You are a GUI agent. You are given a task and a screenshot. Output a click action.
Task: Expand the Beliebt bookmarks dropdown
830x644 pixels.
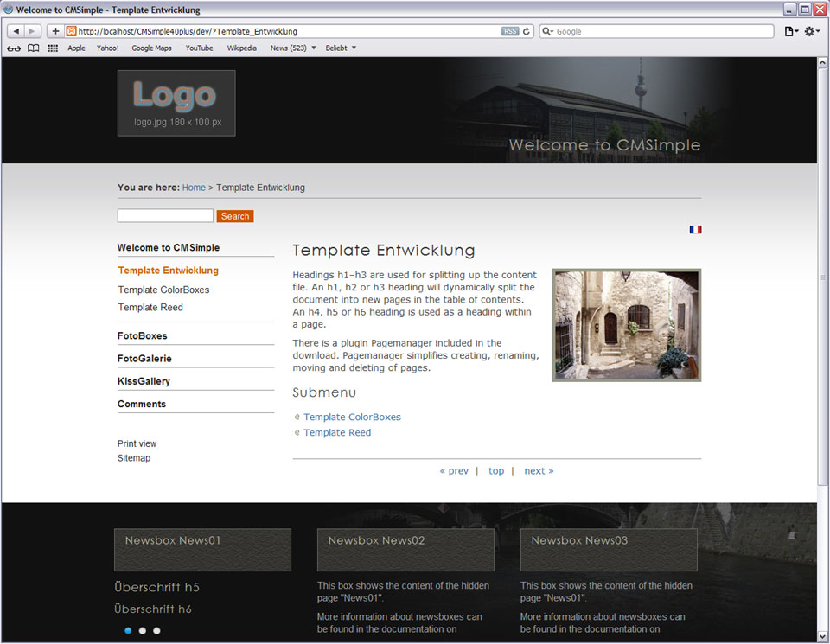(341, 48)
